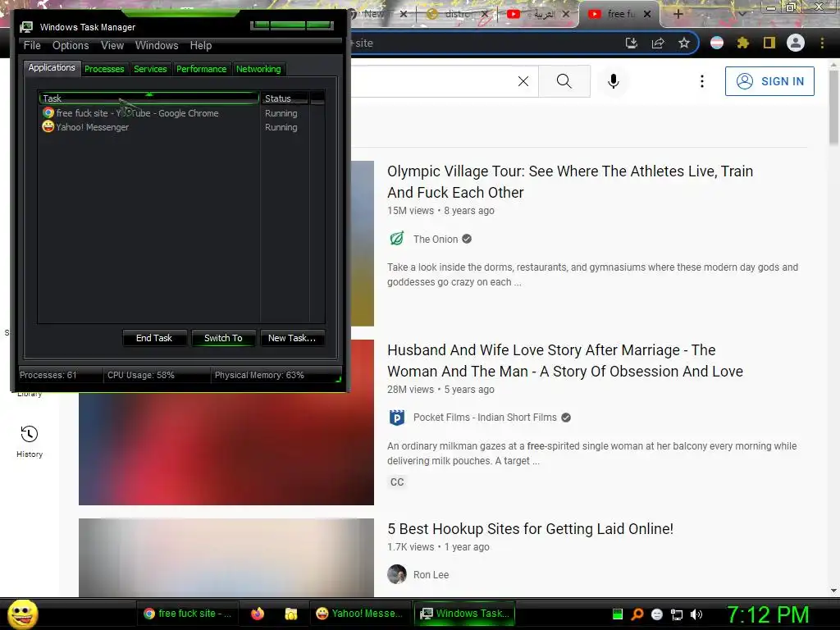Bookmark this page with the star icon

tap(684, 43)
